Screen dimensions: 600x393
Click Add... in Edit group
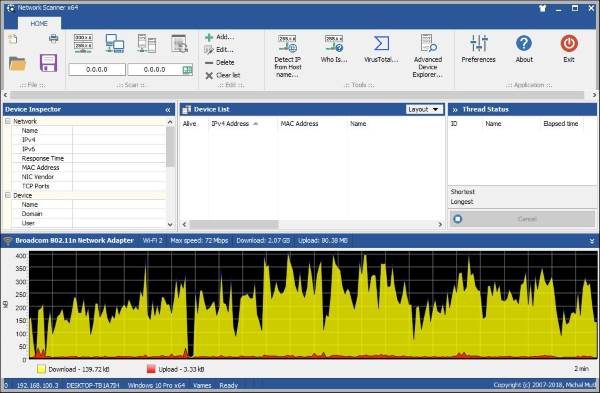click(x=219, y=37)
